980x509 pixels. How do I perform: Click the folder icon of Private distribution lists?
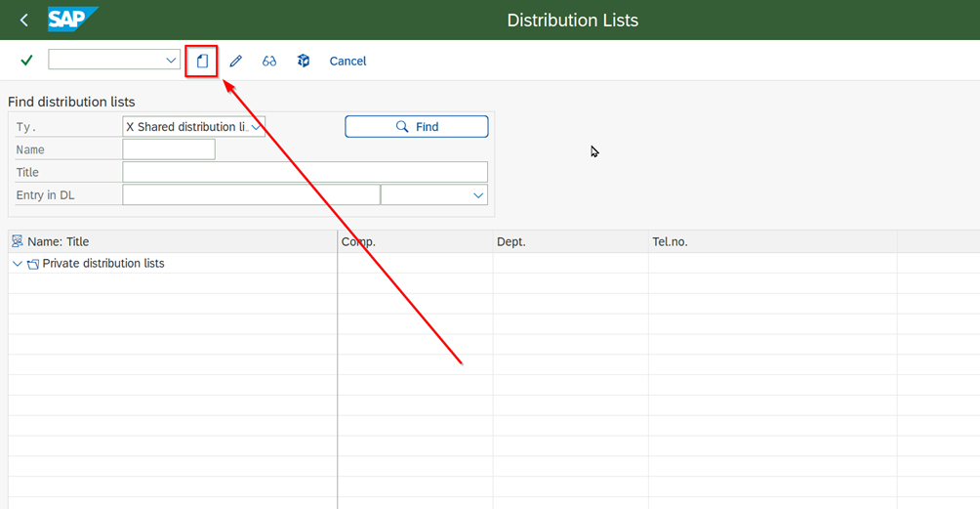(x=33, y=264)
